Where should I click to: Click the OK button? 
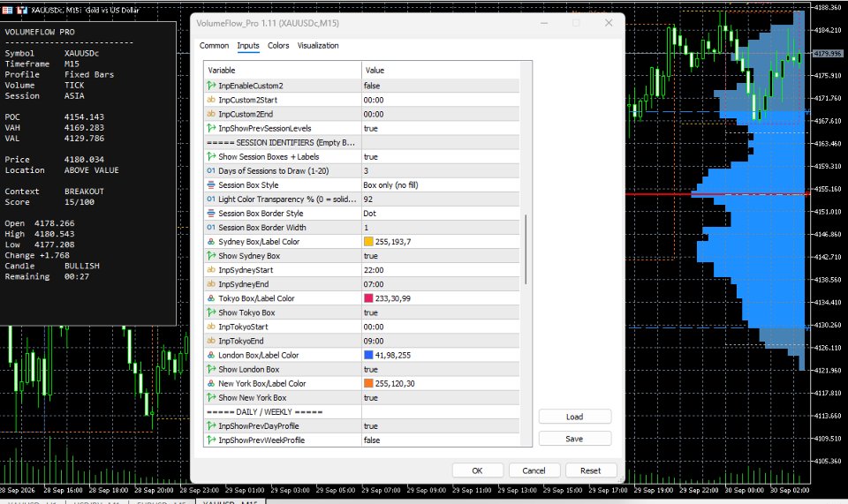478,470
